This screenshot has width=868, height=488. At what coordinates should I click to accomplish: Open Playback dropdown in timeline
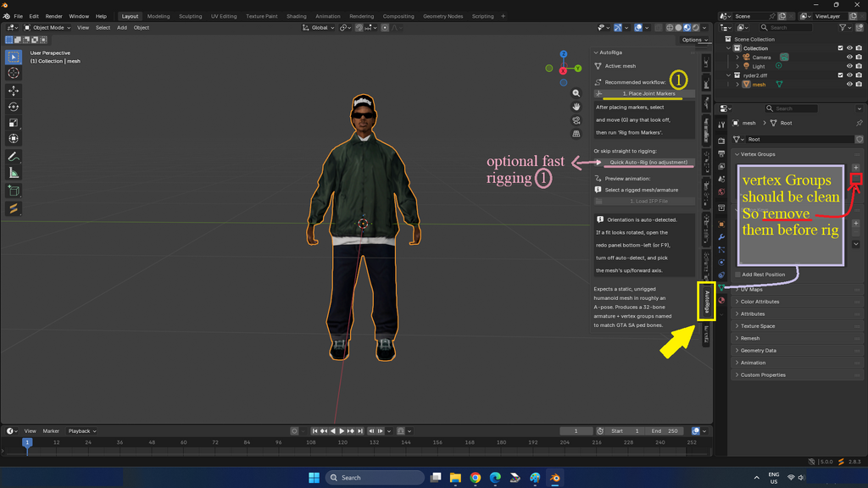tap(82, 431)
